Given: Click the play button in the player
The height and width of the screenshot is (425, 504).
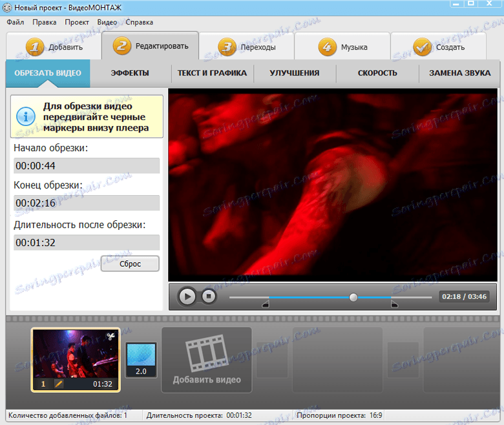Looking at the screenshot, I should click(187, 296).
